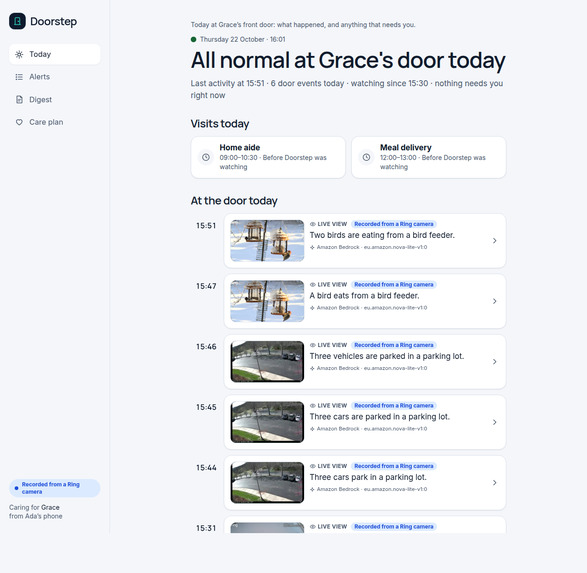The image size is (587, 573).
Task: Click the sidebar 'Recorded from a Ring camera' badge
Action: point(55,488)
